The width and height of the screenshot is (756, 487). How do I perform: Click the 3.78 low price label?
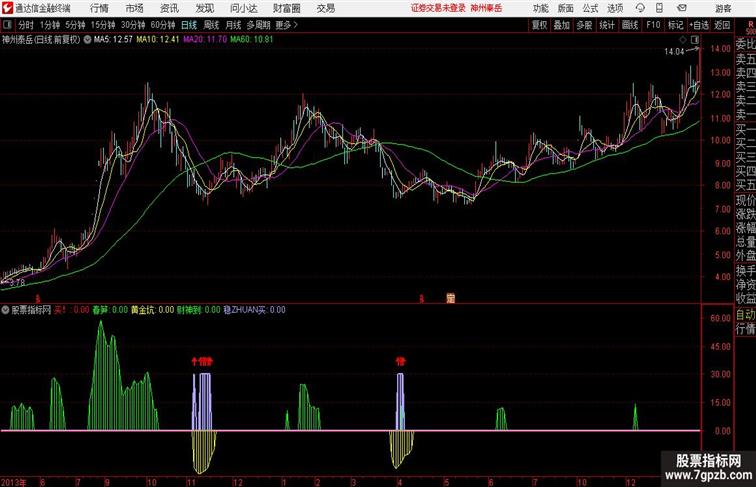tap(17, 283)
